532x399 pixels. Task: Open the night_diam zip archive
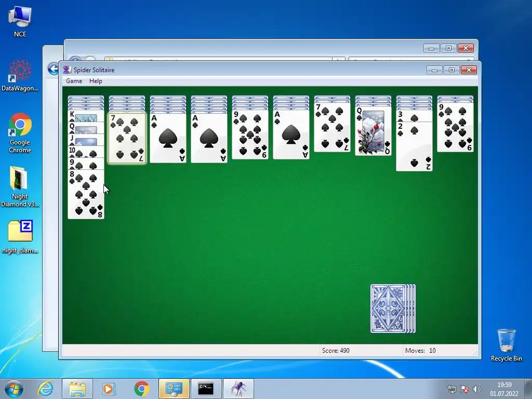point(20,237)
